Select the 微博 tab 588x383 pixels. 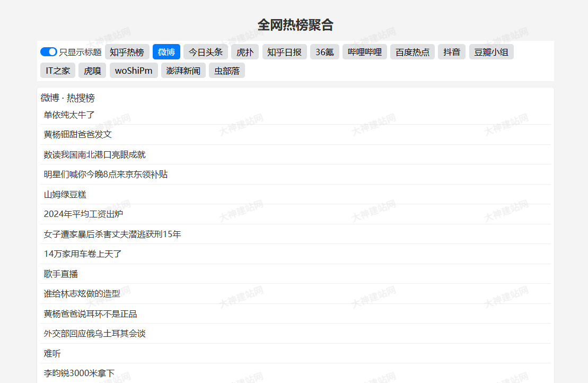166,52
